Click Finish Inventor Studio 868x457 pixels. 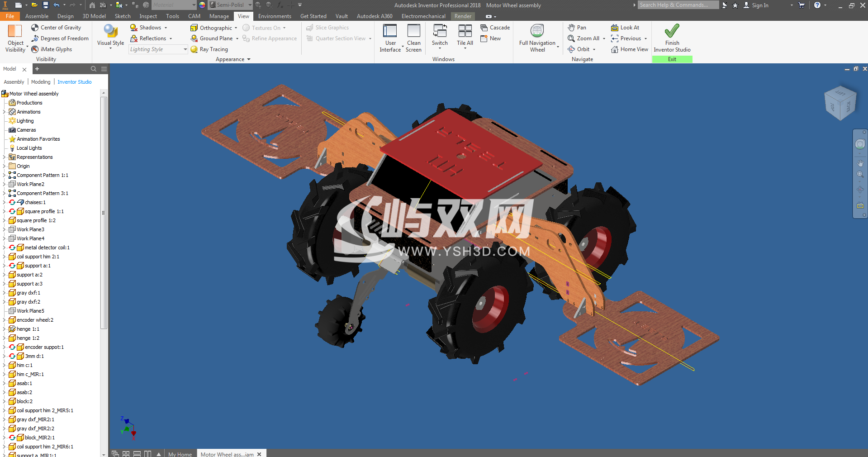pyautogui.click(x=672, y=38)
